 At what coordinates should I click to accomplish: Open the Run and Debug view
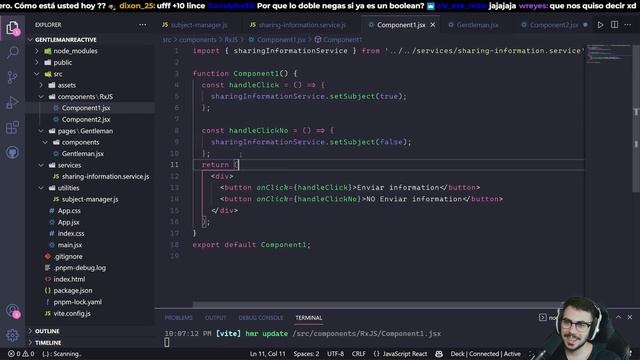[x=13, y=102]
